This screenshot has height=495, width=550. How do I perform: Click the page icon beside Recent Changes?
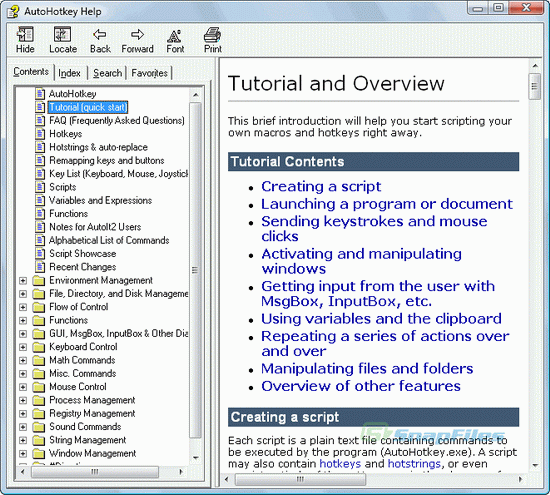40,267
